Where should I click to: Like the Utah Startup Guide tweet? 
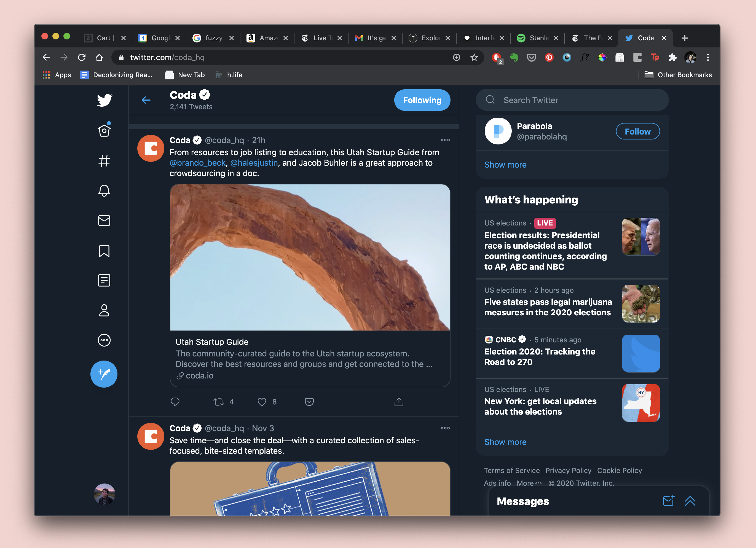point(262,402)
